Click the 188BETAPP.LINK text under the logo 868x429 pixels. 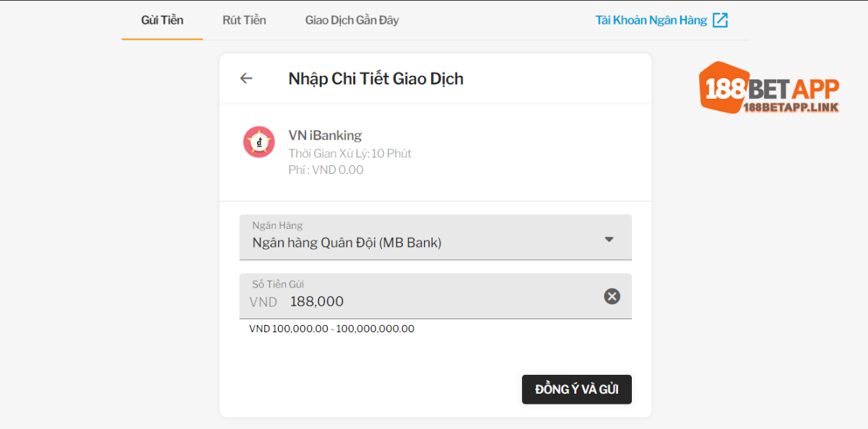(791, 108)
